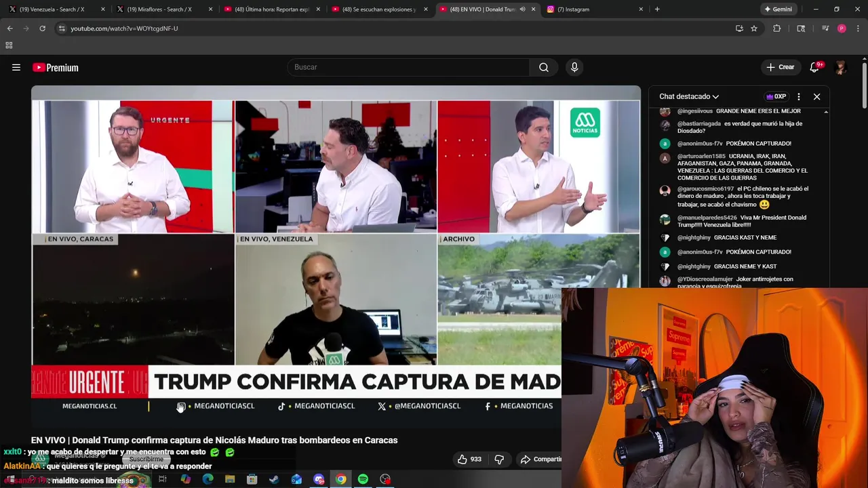
Task: Open the video title text
Action: click(214, 440)
